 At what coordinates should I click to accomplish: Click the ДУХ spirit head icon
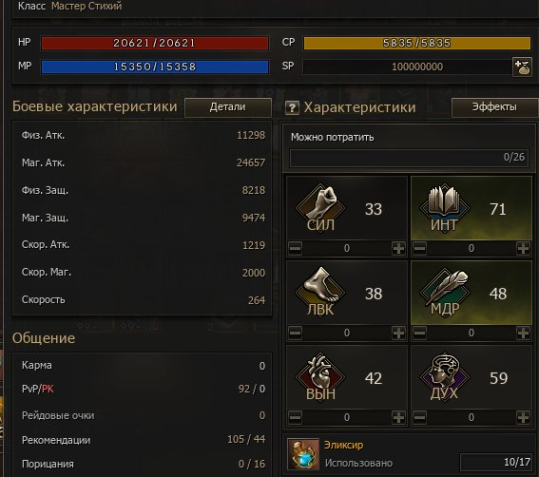point(444,376)
